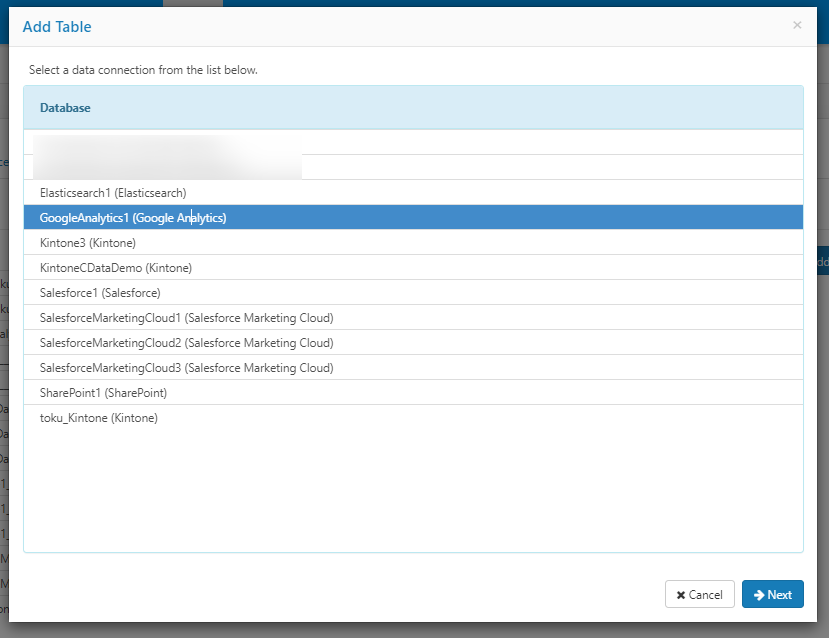Select Salesforce1 (Salesforce) connection
Image resolution: width=829 pixels, height=638 pixels.
pos(413,293)
